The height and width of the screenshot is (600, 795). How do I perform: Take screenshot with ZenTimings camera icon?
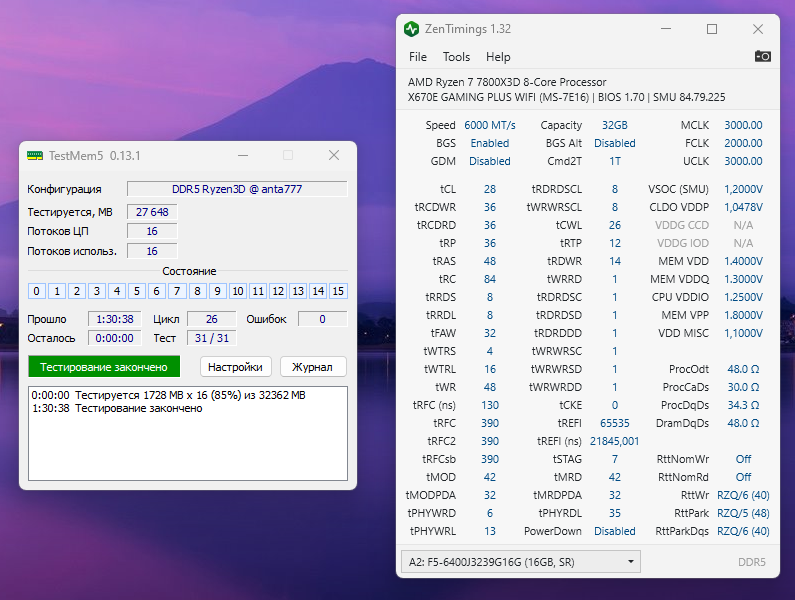(x=763, y=56)
